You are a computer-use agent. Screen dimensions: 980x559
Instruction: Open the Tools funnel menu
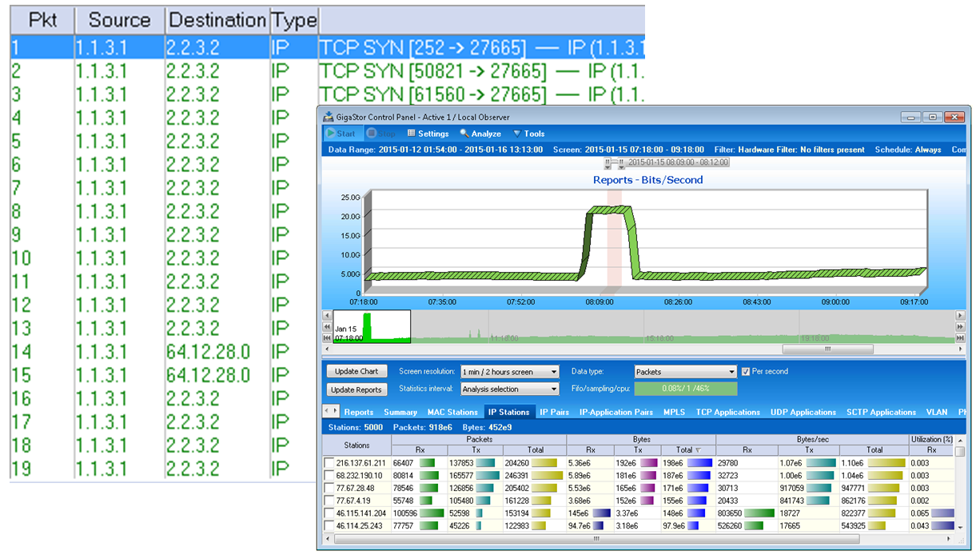[516, 134]
